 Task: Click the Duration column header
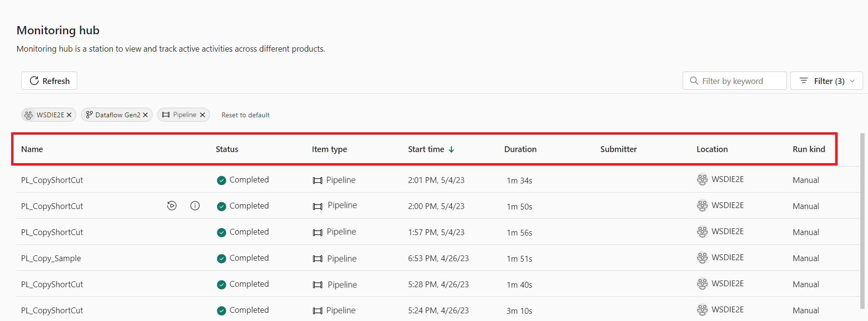point(520,149)
